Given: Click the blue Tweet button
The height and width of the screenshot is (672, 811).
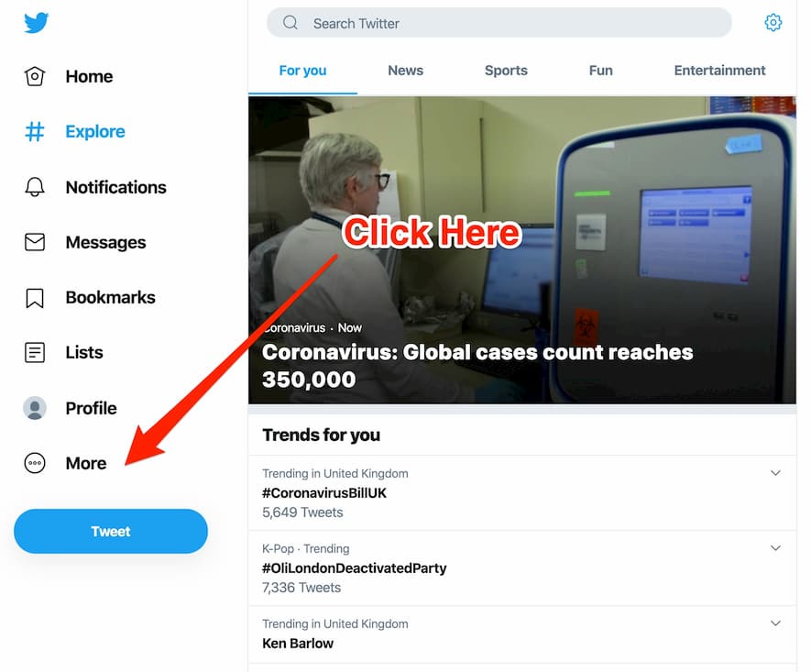Looking at the screenshot, I should 111,532.
